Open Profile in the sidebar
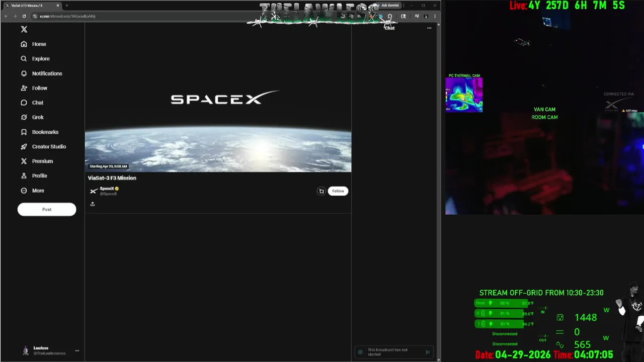 (x=34, y=175)
